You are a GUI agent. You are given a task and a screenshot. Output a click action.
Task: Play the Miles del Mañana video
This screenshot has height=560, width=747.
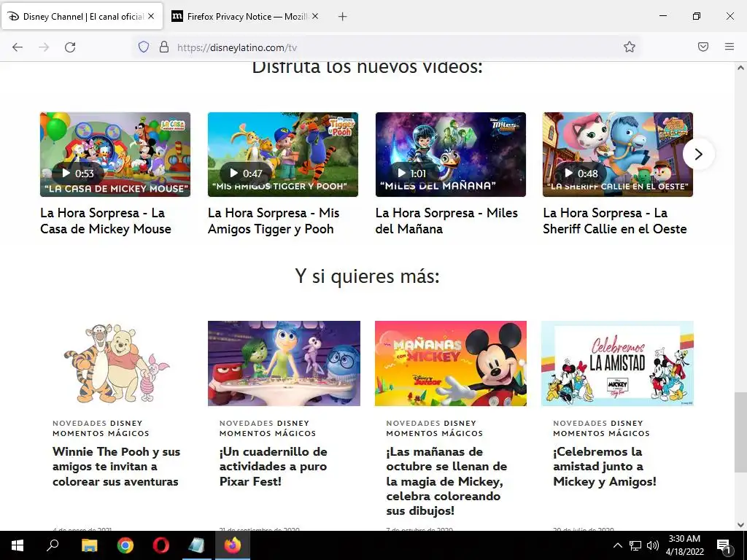point(451,155)
